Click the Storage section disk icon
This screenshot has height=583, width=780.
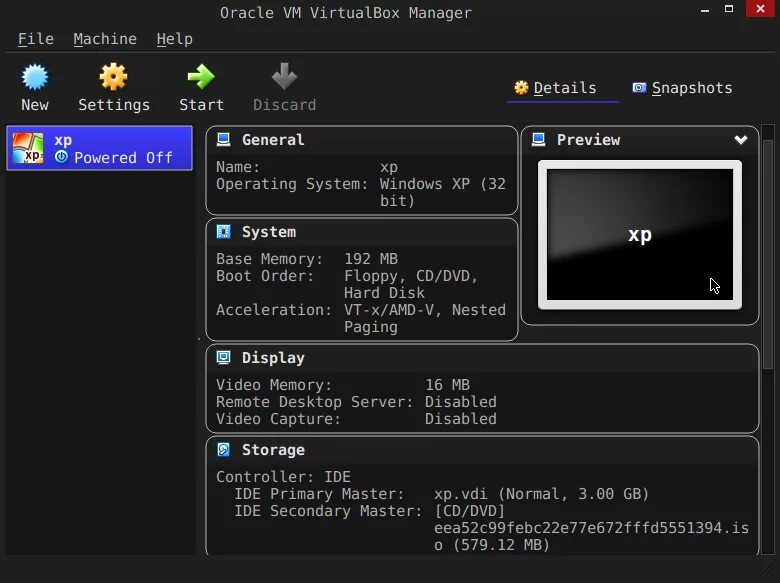[224, 450]
